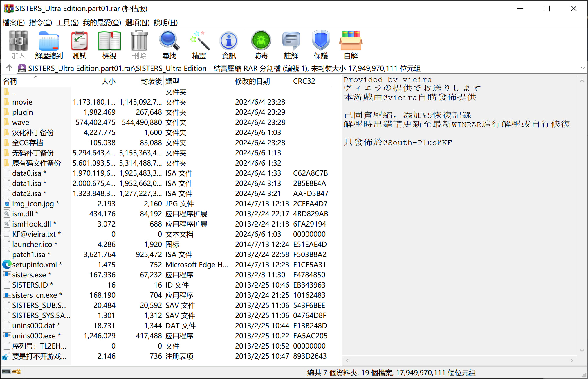Viewport: 588px width, 379px height.
Task: Expand the address bar path dropdown
Action: (582, 68)
